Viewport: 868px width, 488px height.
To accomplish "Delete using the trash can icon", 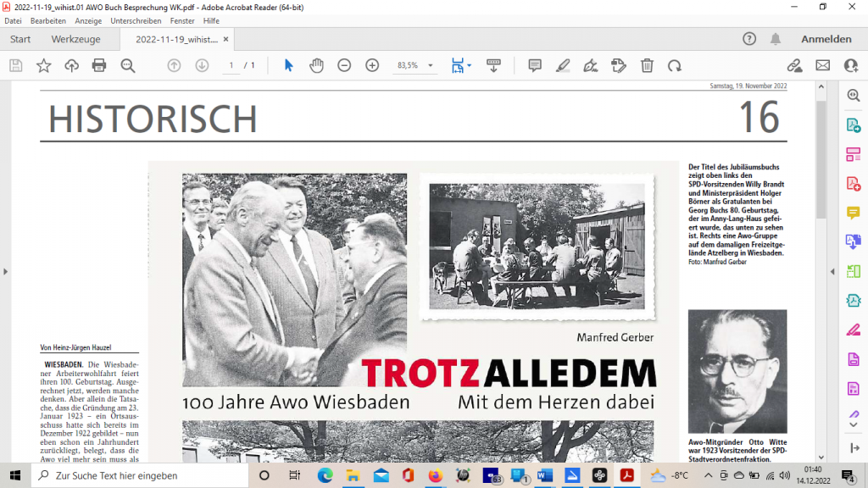I will point(647,65).
